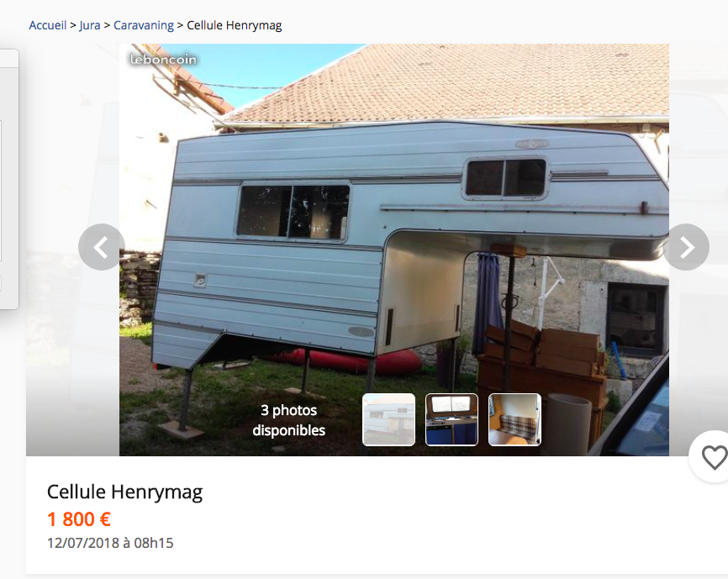Select the third thumbnail showing plaid seating

[514, 419]
